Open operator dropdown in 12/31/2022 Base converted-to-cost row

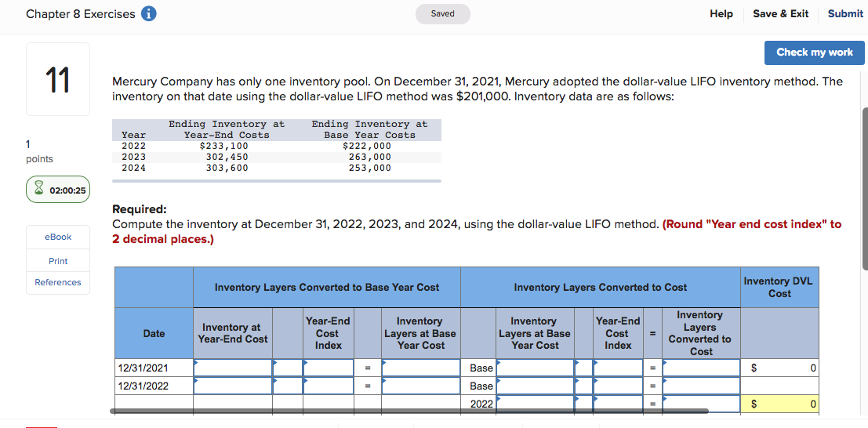(x=583, y=386)
